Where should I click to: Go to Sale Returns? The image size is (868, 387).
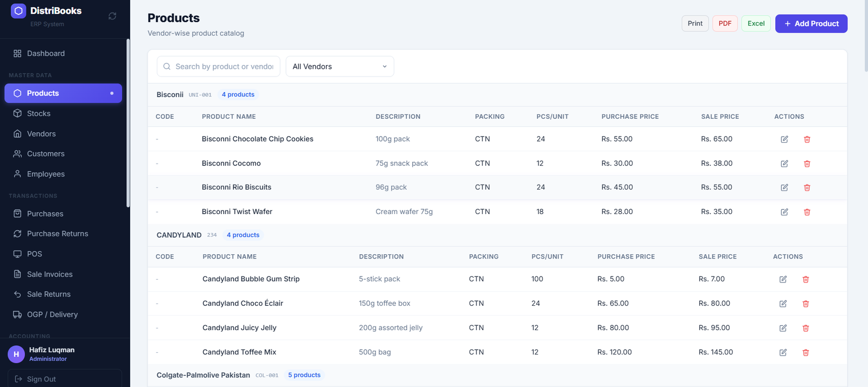click(63, 294)
